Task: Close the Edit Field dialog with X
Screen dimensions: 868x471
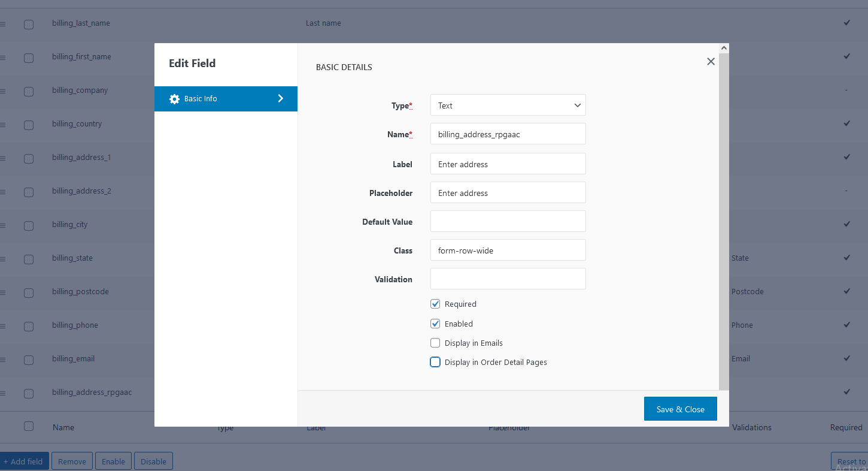Action: [x=711, y=62]
